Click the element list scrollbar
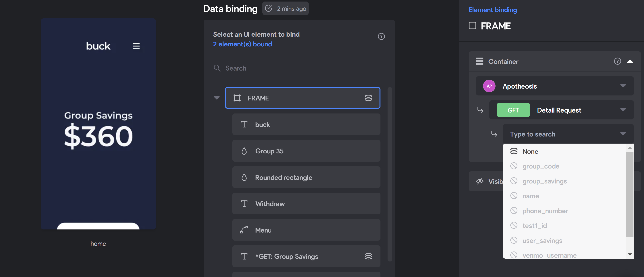This screenshot has width=644, height=277. [x=389, y=174]
